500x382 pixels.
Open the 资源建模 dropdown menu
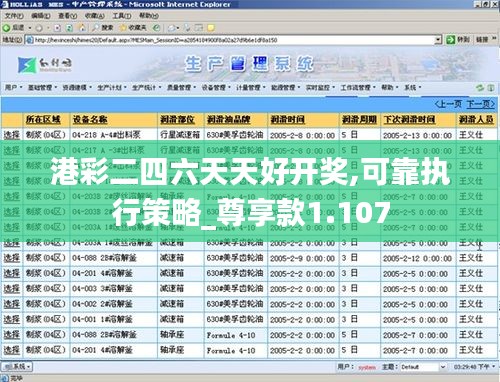click(77, 88)
